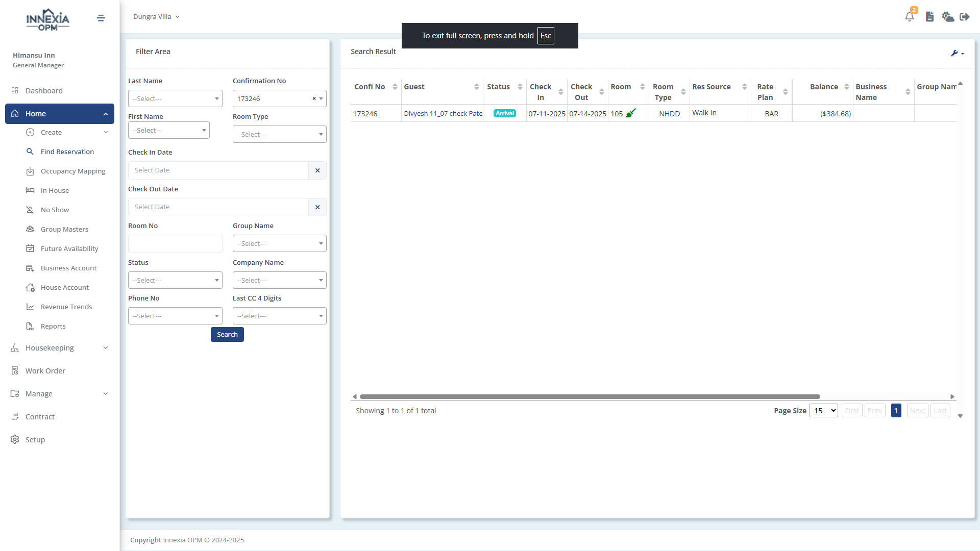Click the weather icon in top bar
This screenshot has width=980, height=551.
click(948, 17)
